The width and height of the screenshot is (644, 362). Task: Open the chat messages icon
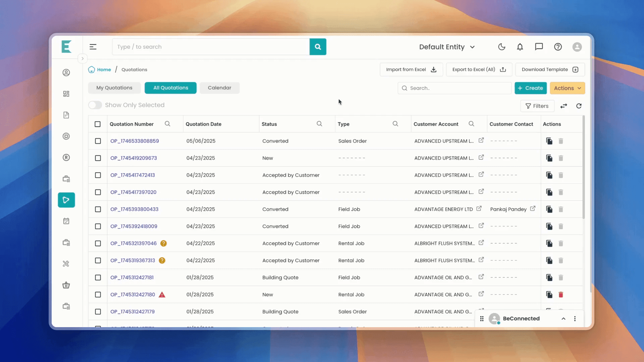[x=539, y=47]
